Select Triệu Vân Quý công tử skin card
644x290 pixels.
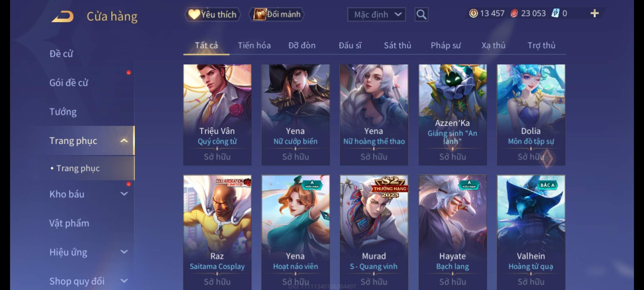pyautogui.click(x=217, y=115)
